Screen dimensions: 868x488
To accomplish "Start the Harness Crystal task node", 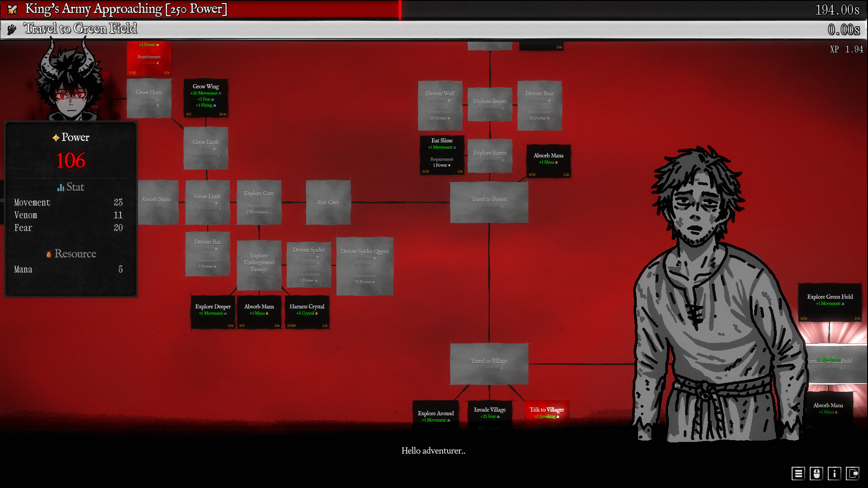I will (307, 311).
